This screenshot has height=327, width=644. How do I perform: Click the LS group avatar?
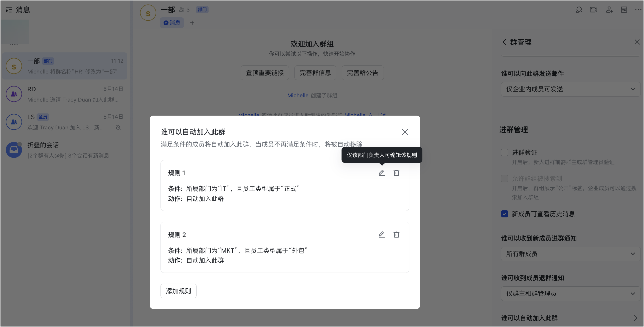click(14, 122)
